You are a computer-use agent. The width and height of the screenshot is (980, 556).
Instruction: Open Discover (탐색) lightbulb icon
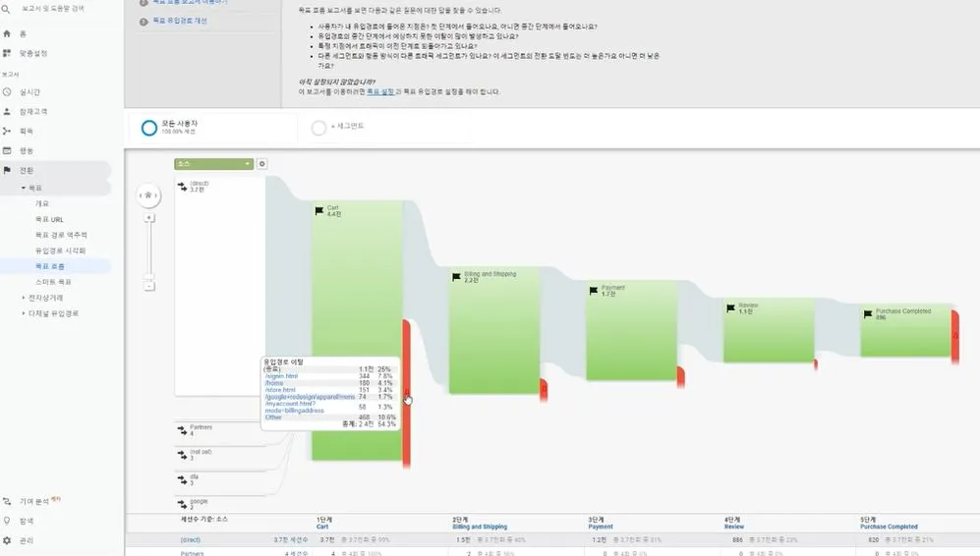7,521
